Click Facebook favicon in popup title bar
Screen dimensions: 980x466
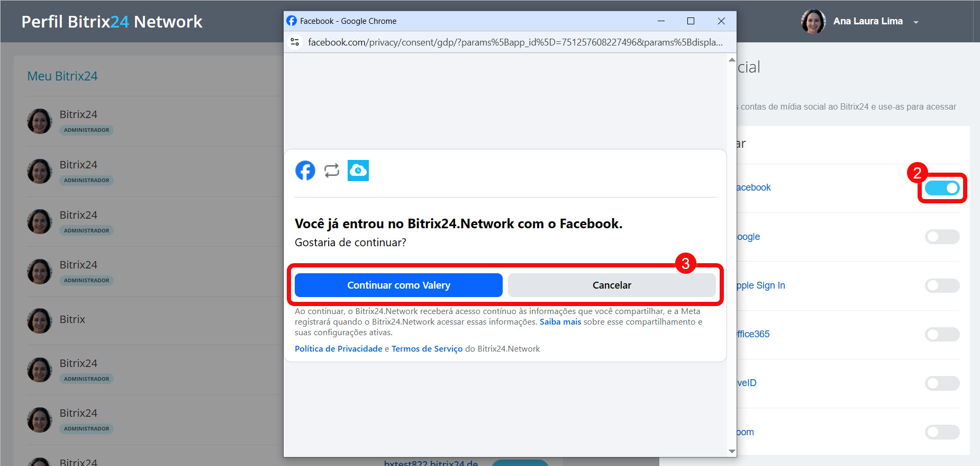point(292,21)
